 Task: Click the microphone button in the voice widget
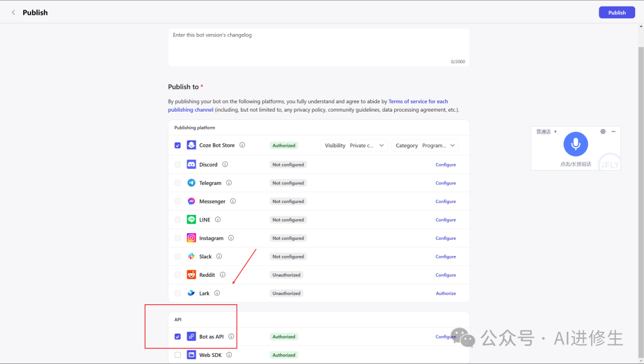575,144
